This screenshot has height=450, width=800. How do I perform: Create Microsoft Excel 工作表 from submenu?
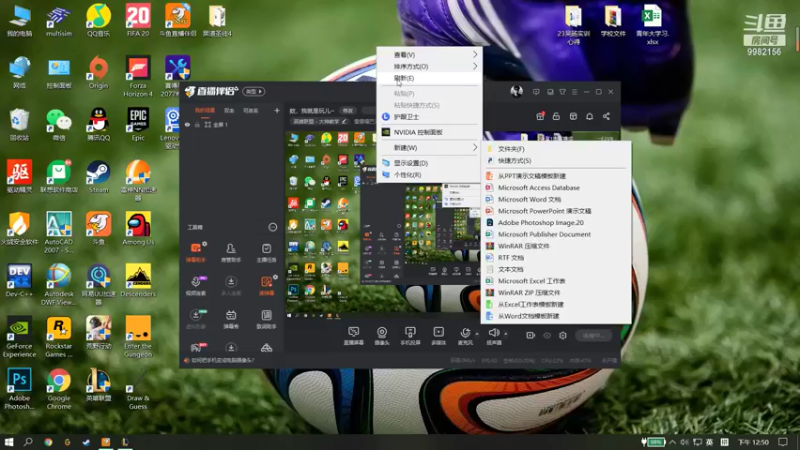pyautogui.click(x=556, y=281)
